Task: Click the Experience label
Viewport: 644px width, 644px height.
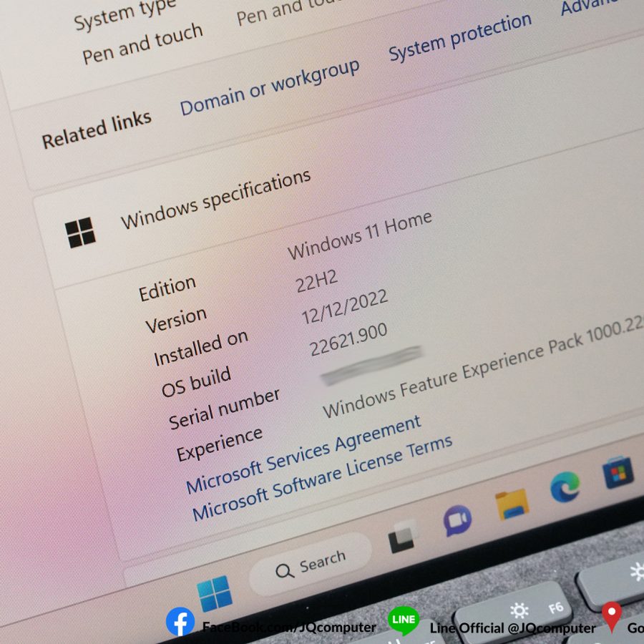Action: coord(220,444)
